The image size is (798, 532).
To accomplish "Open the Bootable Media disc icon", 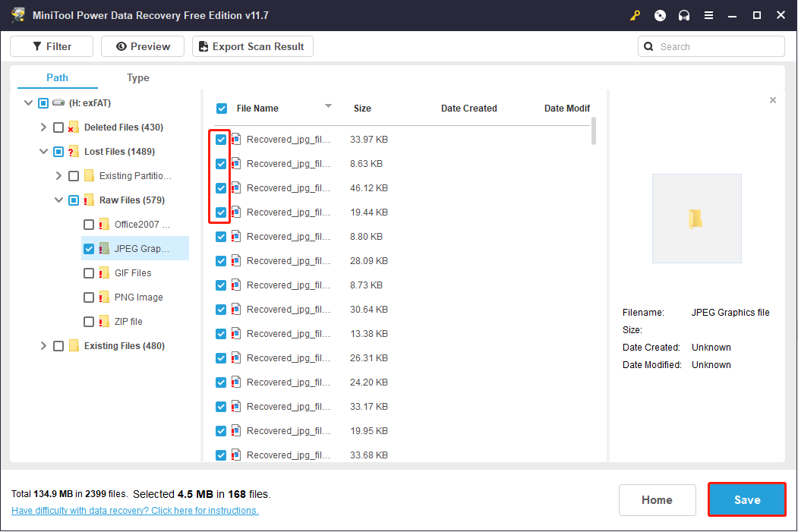I will 658,15.
